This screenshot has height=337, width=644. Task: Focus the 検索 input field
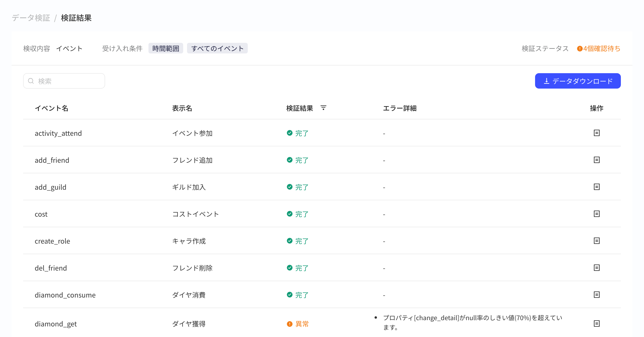click(x=64, y=81)
